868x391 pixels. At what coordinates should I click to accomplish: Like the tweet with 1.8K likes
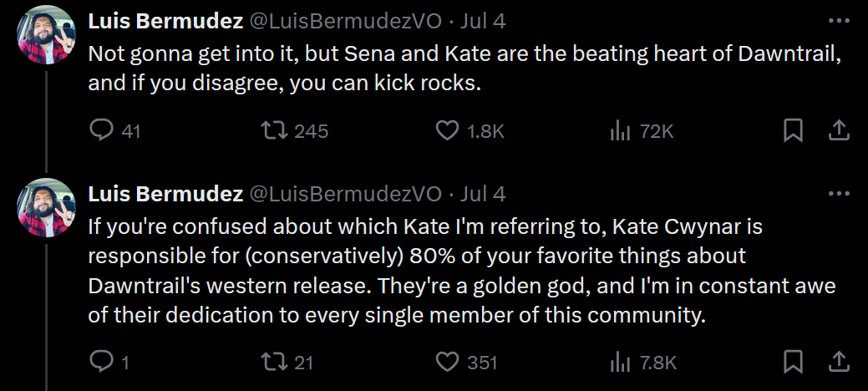tap(449, 131)
